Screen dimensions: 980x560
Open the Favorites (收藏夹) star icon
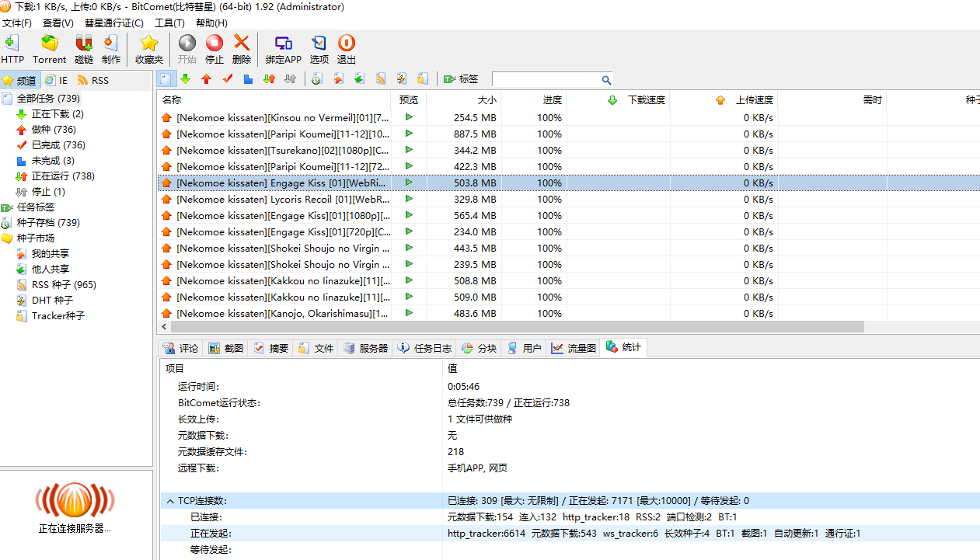point(148,49)
